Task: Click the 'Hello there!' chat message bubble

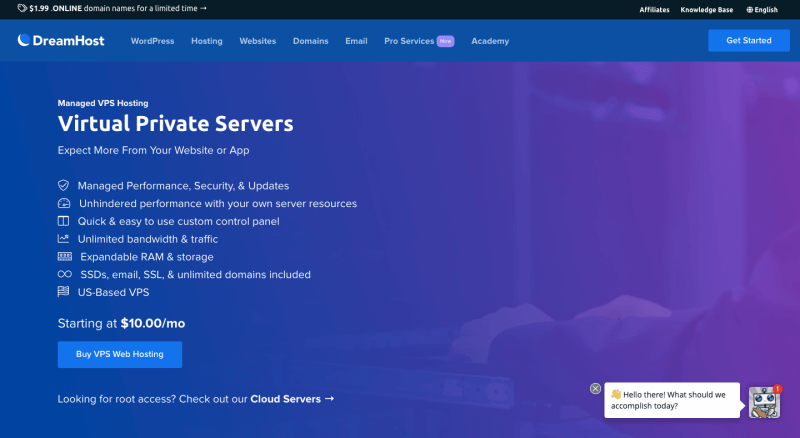Action: click(672, 400)
